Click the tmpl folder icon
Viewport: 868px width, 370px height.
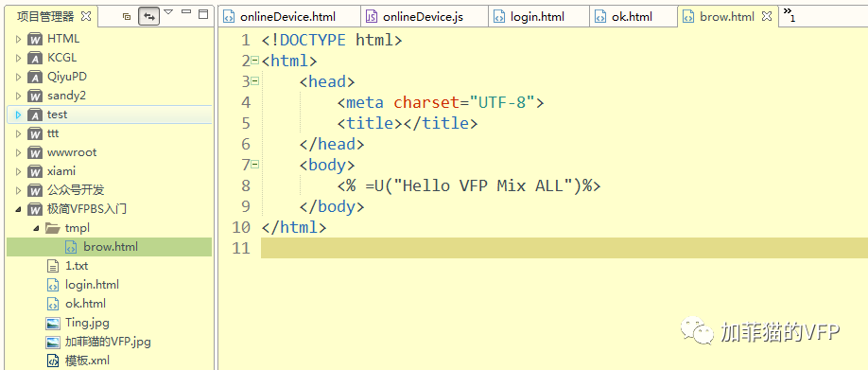click(53, 228)
